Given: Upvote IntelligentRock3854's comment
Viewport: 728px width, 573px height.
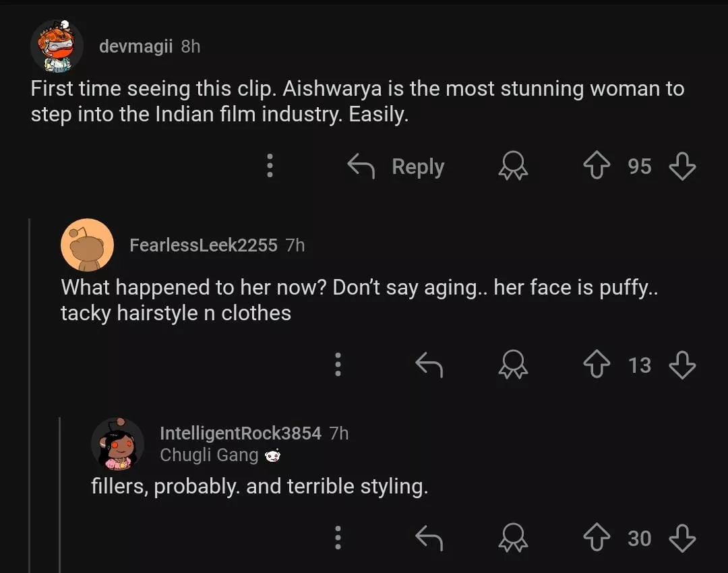Looking at the screenshot, I should (597, 538).
